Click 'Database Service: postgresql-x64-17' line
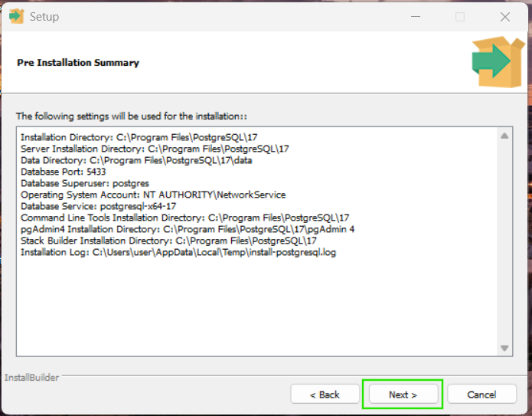The image size is (532, 416). tap(99, 206)
